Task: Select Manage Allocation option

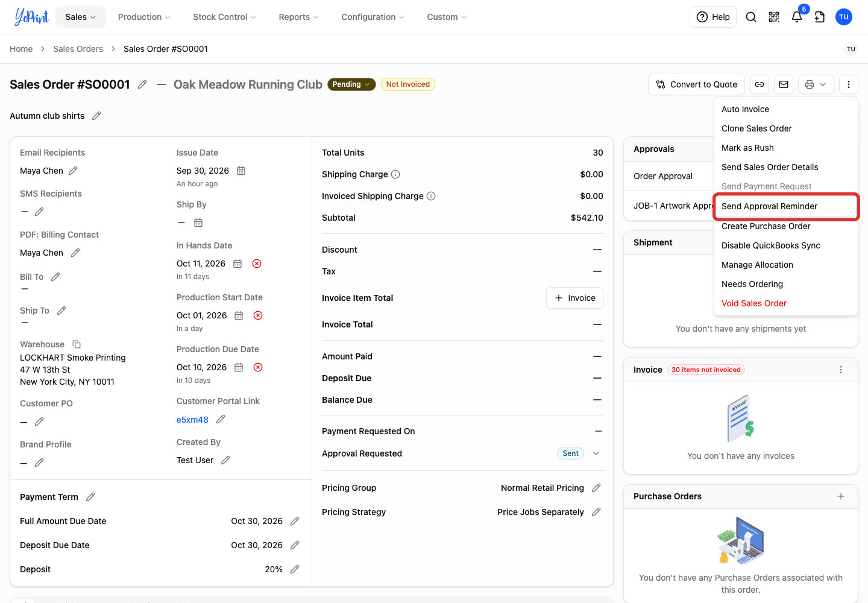Action: tap(786, 265)
